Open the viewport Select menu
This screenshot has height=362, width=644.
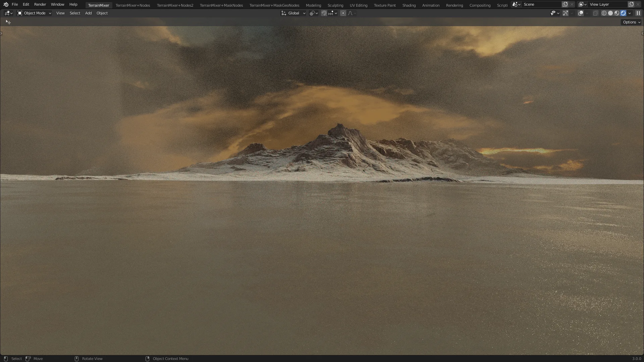click(x=75, y=13)
